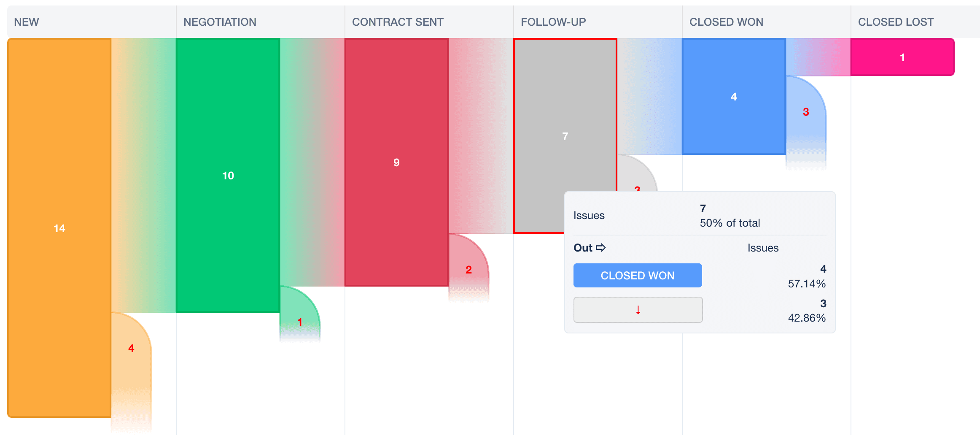This screenshot has height=444, width=980.
Task: Click the orange-to-green transition flow
Action: point(144,175)
